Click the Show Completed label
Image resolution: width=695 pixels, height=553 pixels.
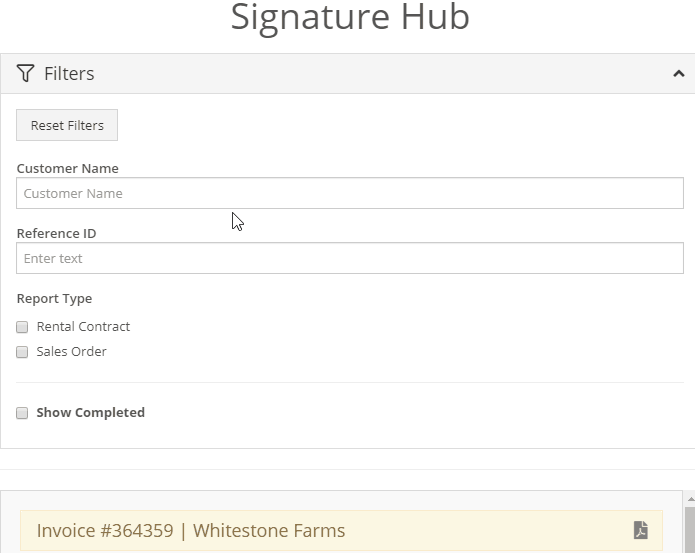(90, 413)
